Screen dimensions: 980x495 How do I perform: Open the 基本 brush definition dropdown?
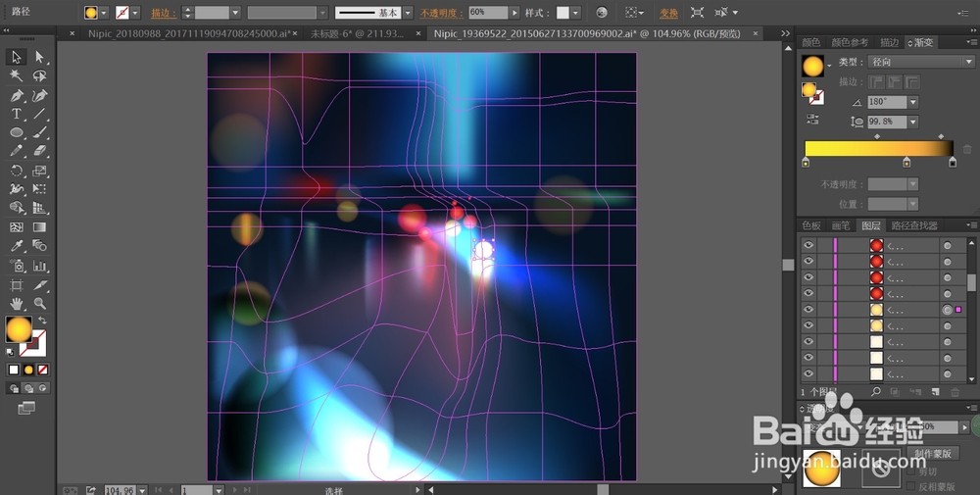pos(408,13)
